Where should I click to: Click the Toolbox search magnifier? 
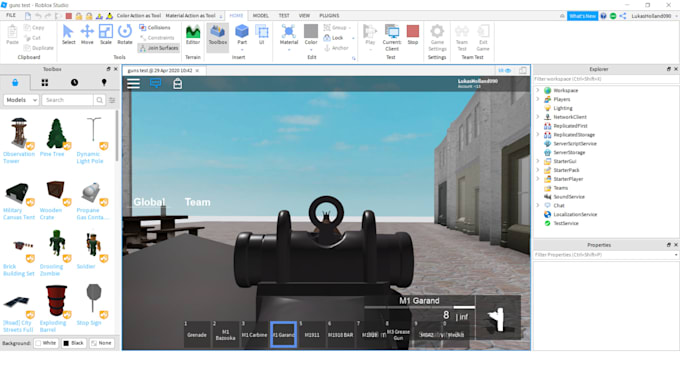[100, 100]
